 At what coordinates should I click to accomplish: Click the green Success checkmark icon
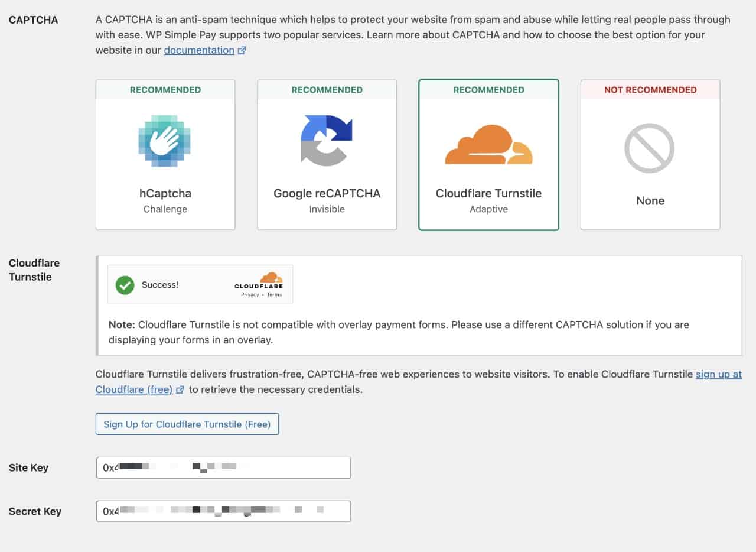click(125, 285)
